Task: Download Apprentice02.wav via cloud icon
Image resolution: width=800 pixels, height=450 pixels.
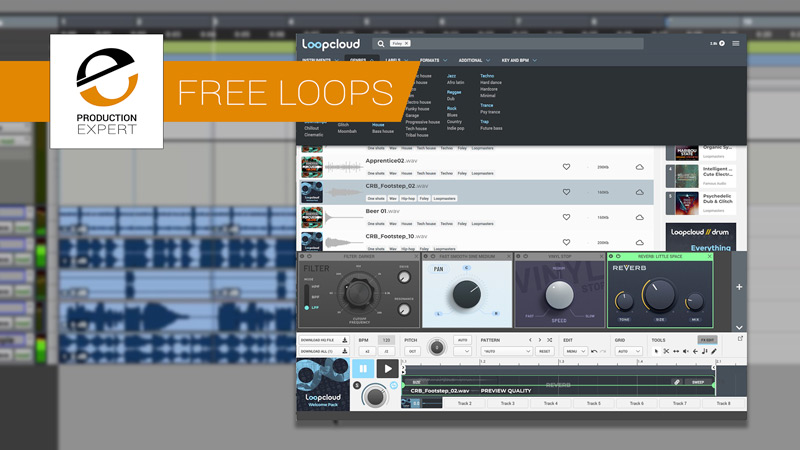Action: [x=639, y=167]
